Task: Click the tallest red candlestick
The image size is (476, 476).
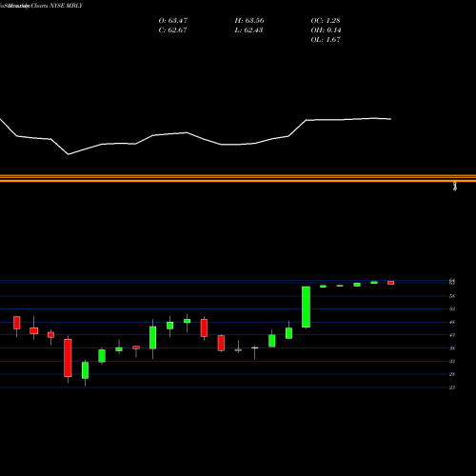Action: click(68, 358)
